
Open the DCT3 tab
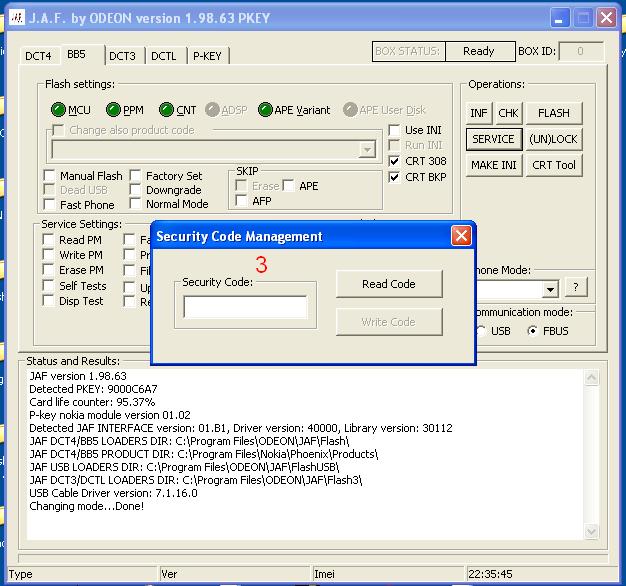(123, 56)
